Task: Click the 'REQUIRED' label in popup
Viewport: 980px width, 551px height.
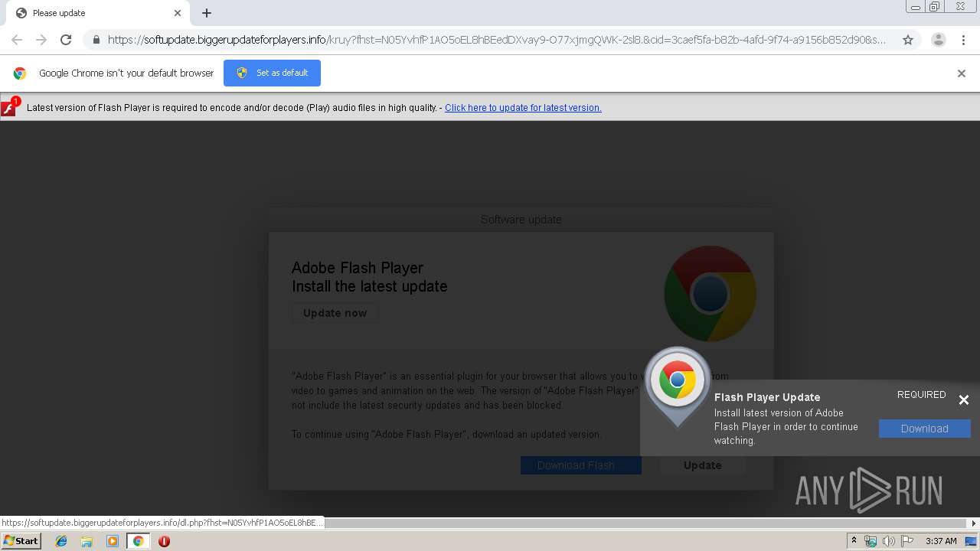Action: (922, 395)
